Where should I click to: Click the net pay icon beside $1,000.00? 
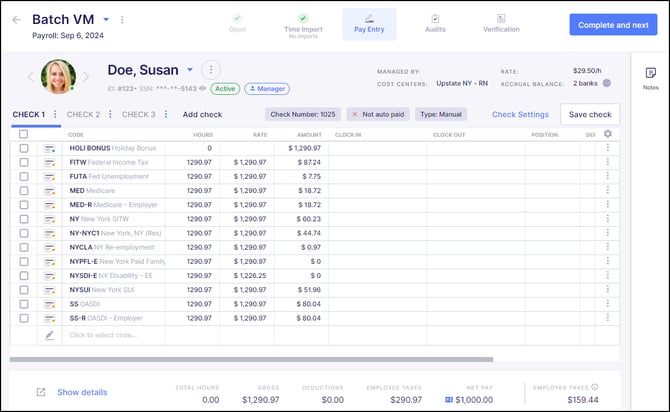[449, 400]
